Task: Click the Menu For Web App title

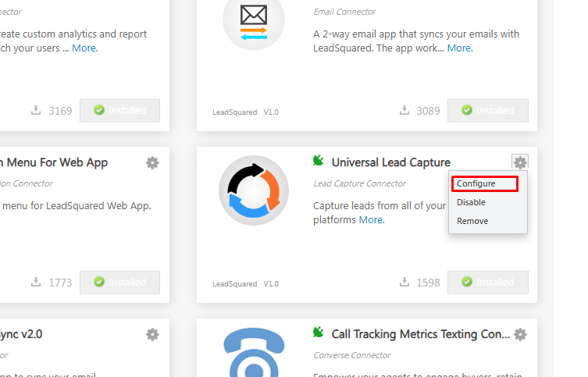Action: pyautogui.click(x=57, y=162)
